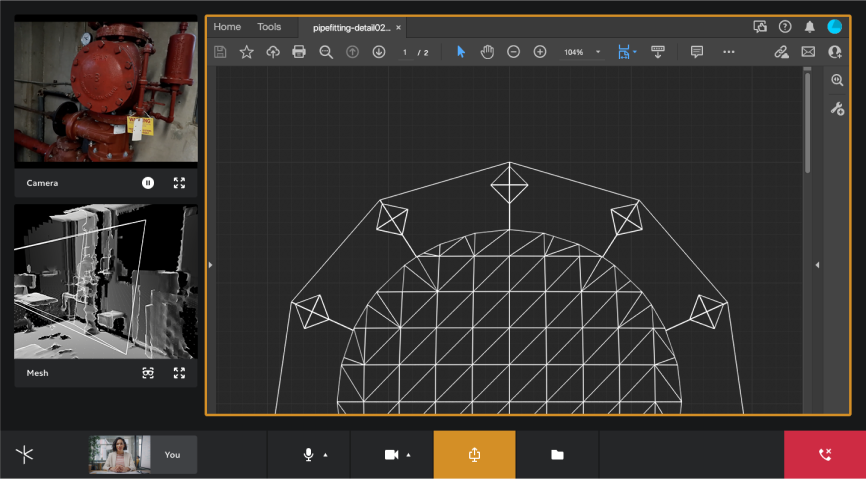The image size is (867, 479).
Task: Expand the Mesh view to fullscreen
Action: [x=179, y=373]
